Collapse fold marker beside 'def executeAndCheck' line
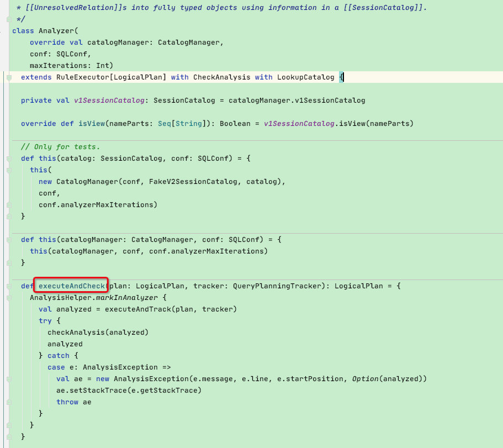This screenshot has height=448, width=503. pos(9,286)
